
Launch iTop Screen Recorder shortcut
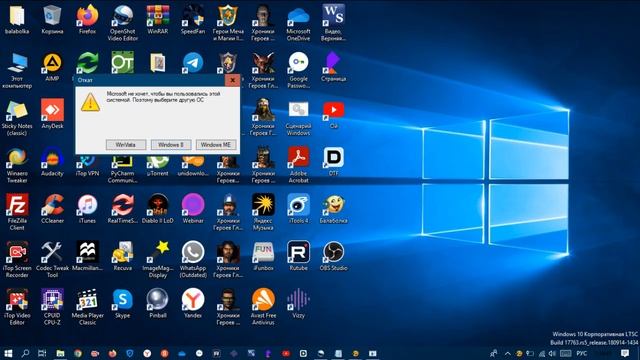pyautogui.click(x=17, y=260)
